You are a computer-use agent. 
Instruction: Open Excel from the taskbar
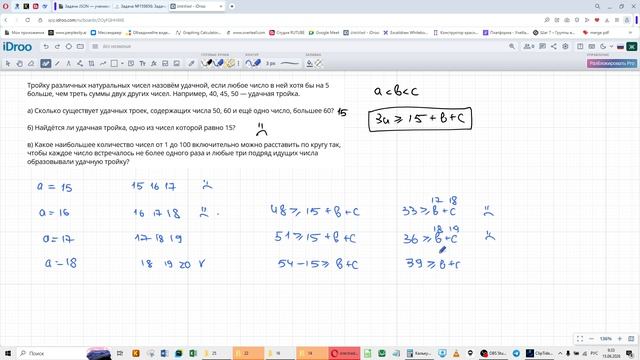pos(193,353)
